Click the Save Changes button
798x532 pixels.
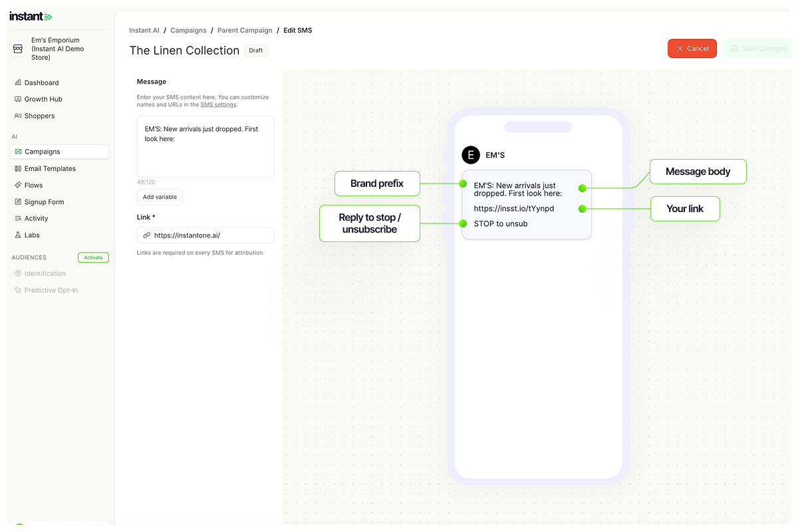pos(759,49)
